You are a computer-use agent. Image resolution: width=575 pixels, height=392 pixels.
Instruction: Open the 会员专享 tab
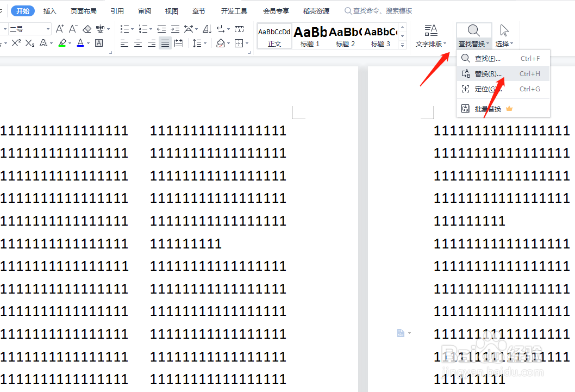point(276,11)
